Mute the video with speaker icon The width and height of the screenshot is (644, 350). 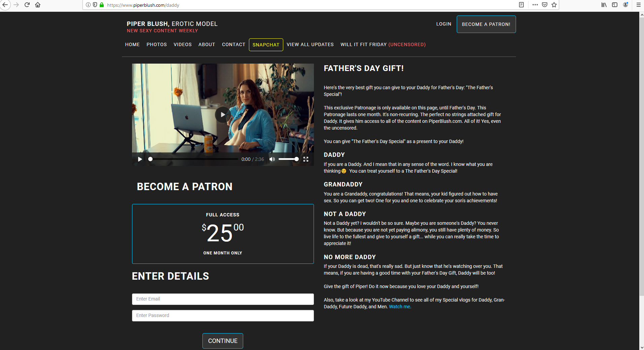point(272,159)
